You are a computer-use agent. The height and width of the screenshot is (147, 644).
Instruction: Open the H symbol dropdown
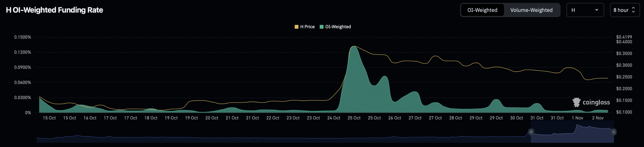pos(585,10)
